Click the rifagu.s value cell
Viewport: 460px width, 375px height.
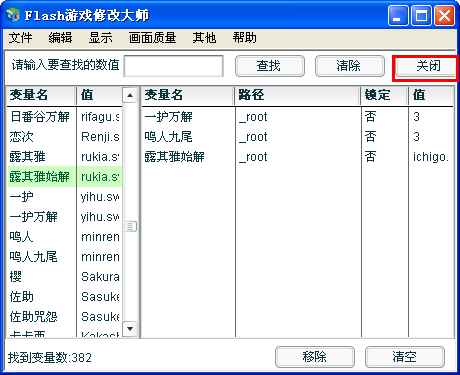click(x=100, y=117)
